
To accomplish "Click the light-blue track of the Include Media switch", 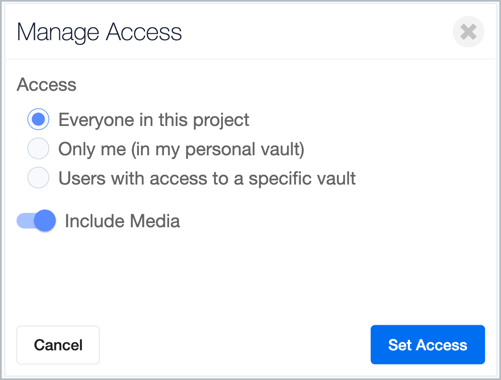I will tap(25, 221).
